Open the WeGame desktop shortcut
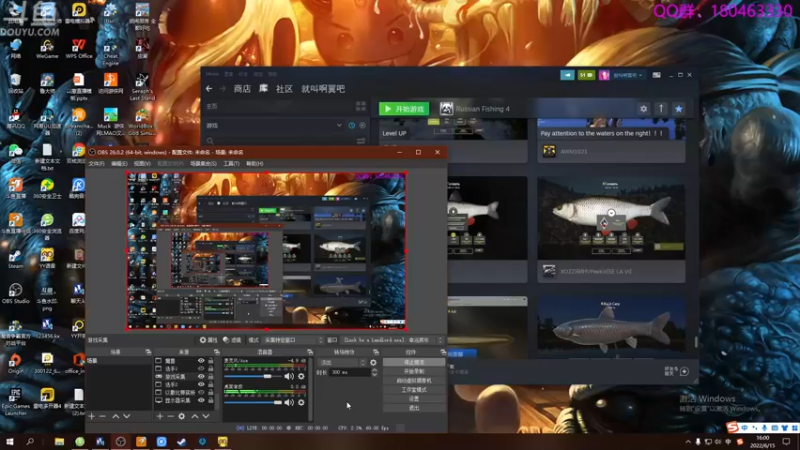800x450 pixels. (47, 49)
